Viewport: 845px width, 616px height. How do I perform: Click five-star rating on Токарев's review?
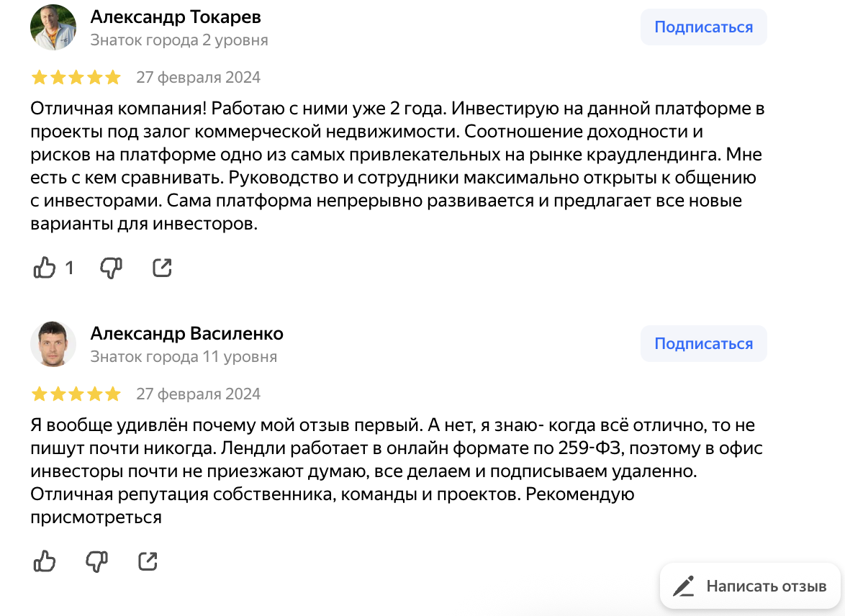(x=76, y=78)
